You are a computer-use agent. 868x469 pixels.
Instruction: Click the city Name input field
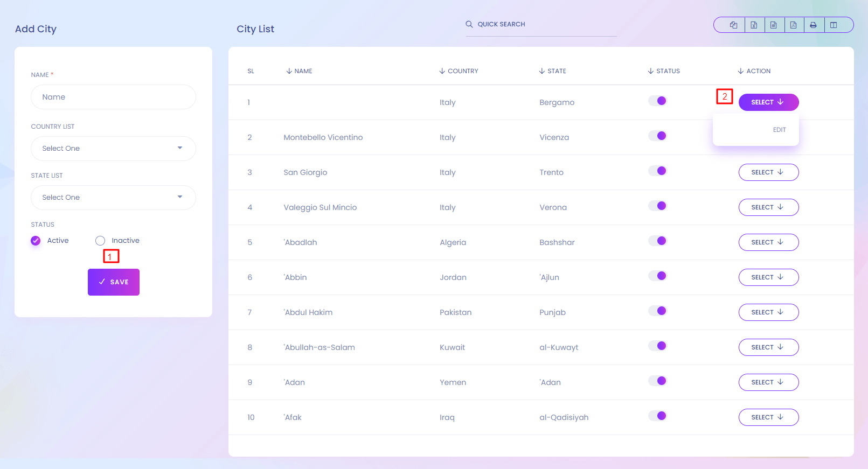click(113, 97)
